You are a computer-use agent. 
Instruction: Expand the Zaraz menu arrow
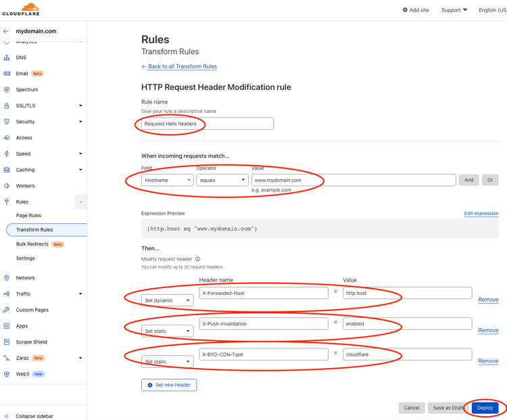coord(80,358)
